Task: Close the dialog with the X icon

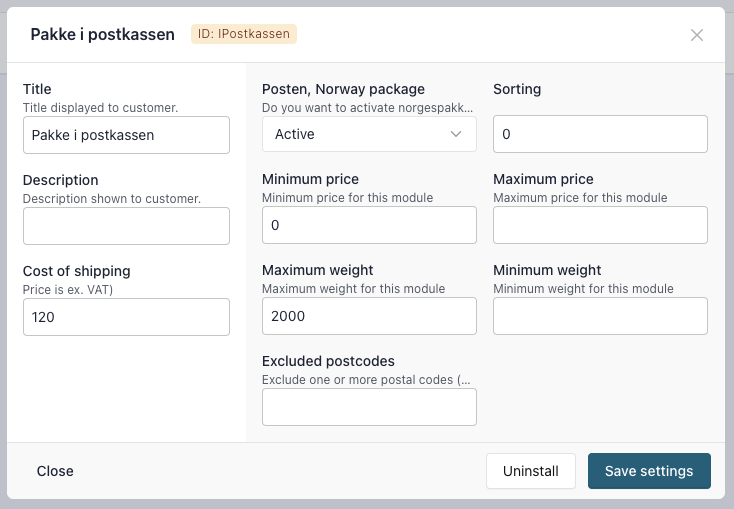Action: click(697, 35)
